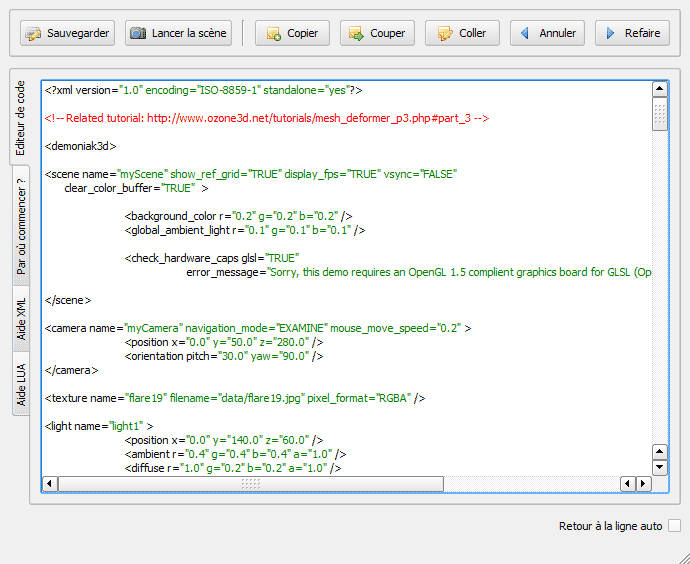Click the <?xml version declaration line
Image resolution: width=690 pixels, height=564 pixels.
tap(203, 90)
